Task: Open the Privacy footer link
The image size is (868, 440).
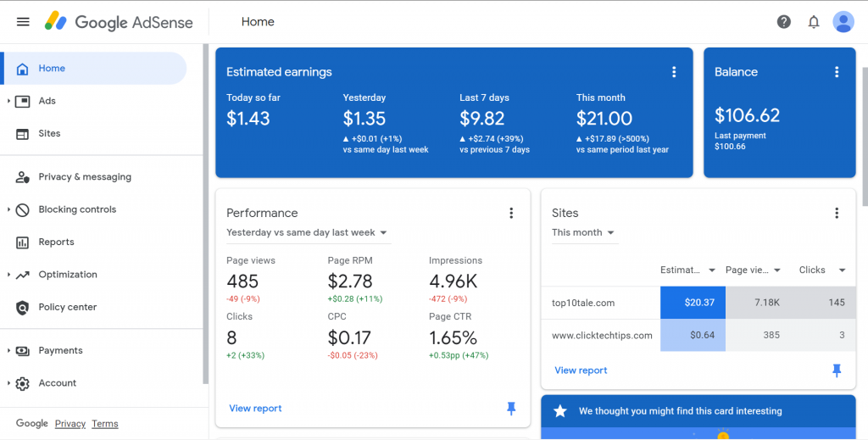Action: 70,424
